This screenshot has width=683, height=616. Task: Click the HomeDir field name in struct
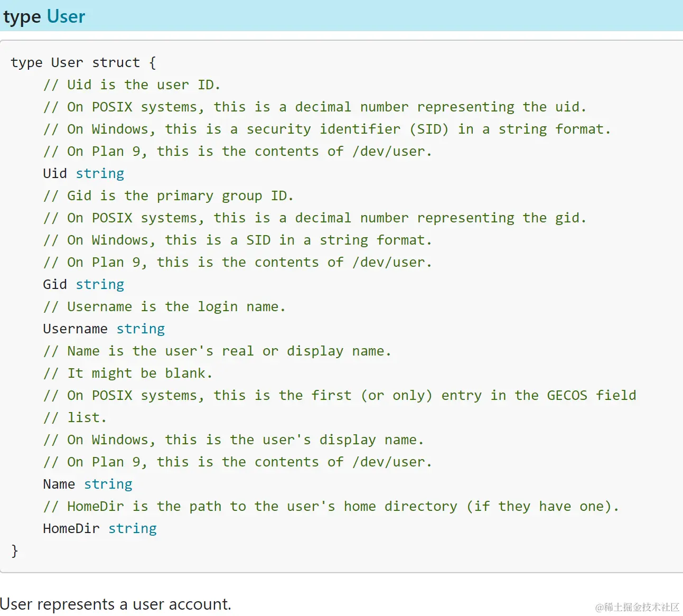click(71, 528)
